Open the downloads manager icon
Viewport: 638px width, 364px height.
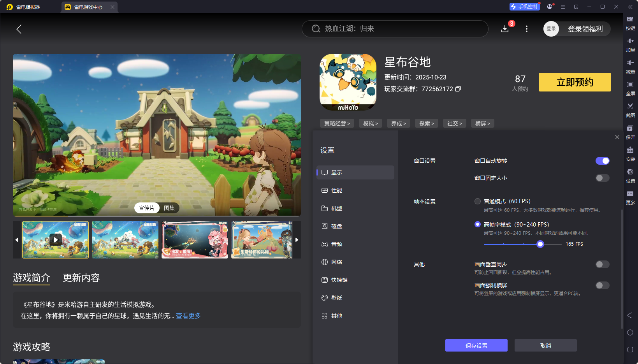[505, 29]
